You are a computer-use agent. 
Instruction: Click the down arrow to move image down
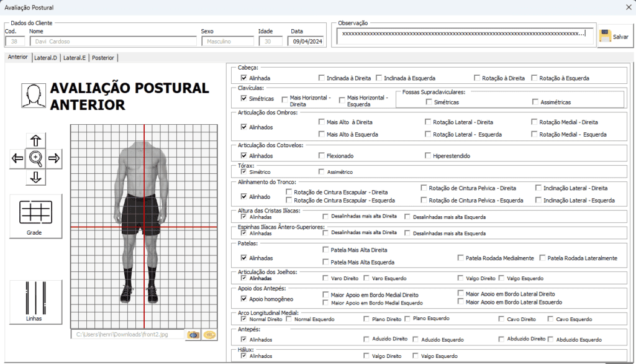[35, 177]
